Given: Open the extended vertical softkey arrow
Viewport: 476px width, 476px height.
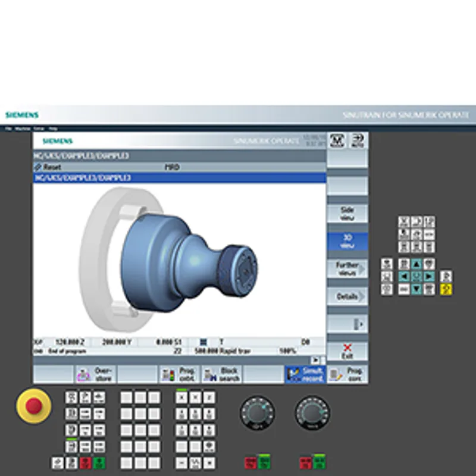Looking at the screenshot, I should pyautogui.click(x=347, y=324).
